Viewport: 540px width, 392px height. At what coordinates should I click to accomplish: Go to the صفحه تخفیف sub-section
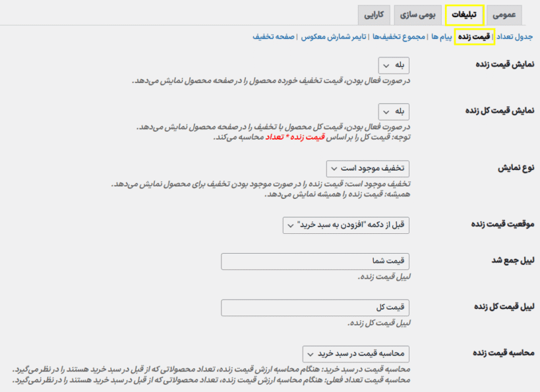(274, 36)
